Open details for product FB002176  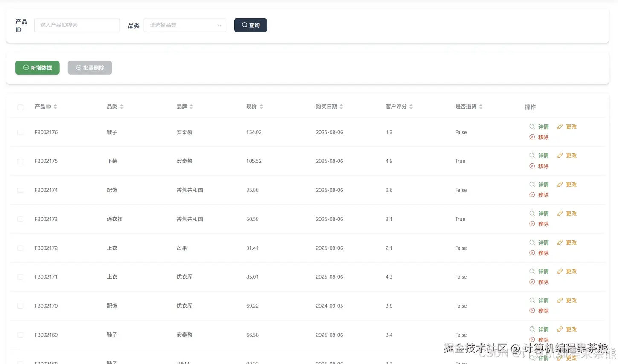[539, 127]
